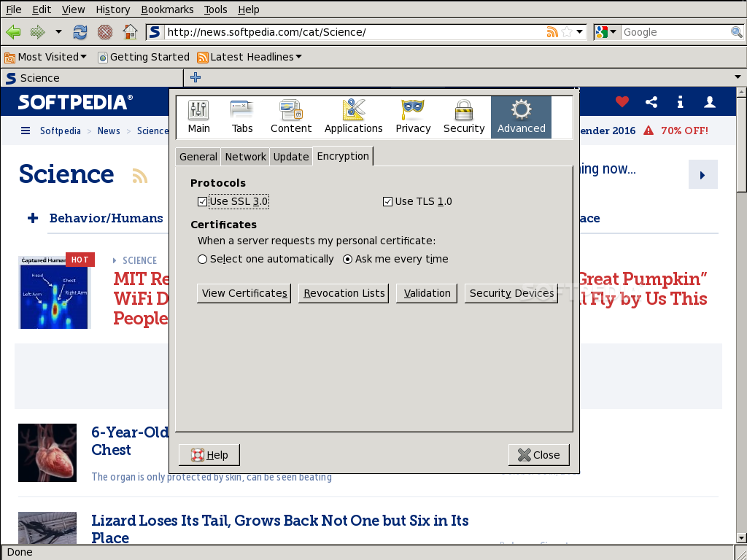Click the RSS feed icon in address bar

point(552,32)
